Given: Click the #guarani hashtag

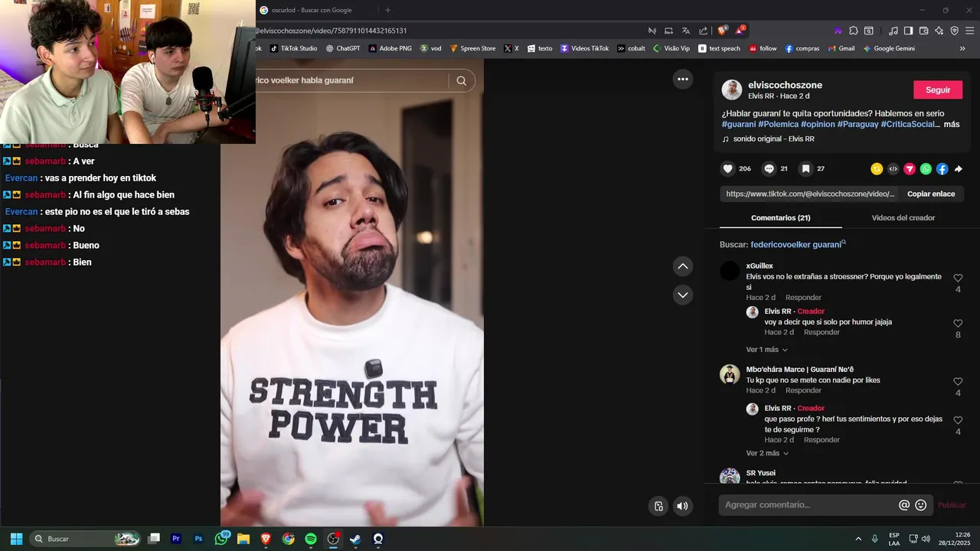Looking at the screenshot, I should [739, 124].
